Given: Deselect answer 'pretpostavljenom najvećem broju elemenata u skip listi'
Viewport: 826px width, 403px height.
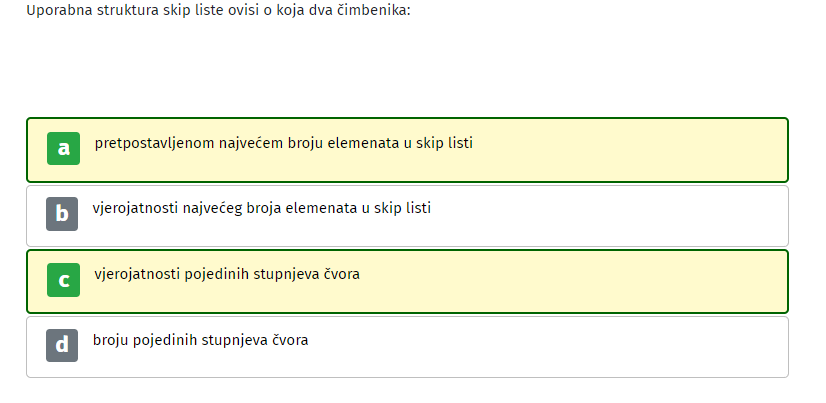Looking at the screenshot, I should [284, 143].
